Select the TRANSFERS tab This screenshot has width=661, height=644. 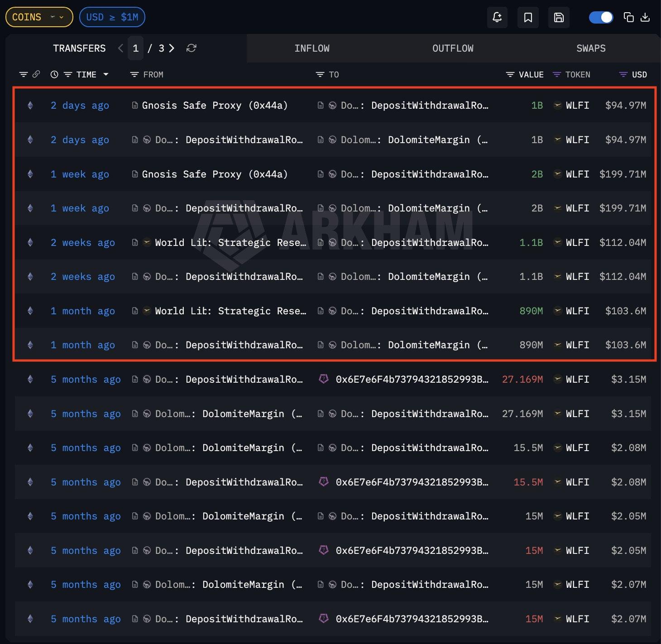(79, 48)
